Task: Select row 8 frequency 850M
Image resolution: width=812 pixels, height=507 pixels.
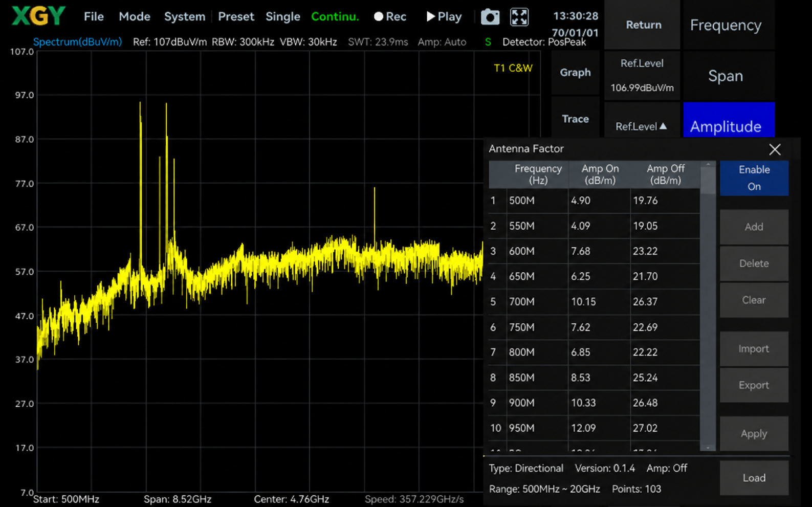Action: coord(537,378)
